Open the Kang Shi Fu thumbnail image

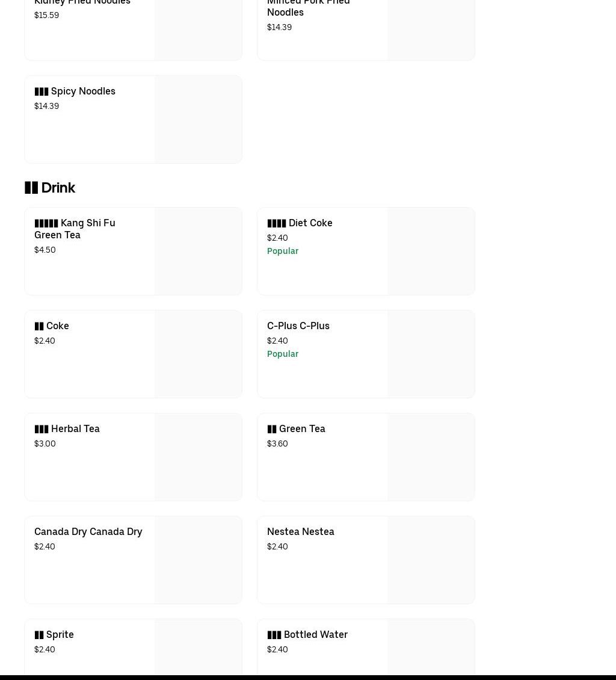[198, 251]
